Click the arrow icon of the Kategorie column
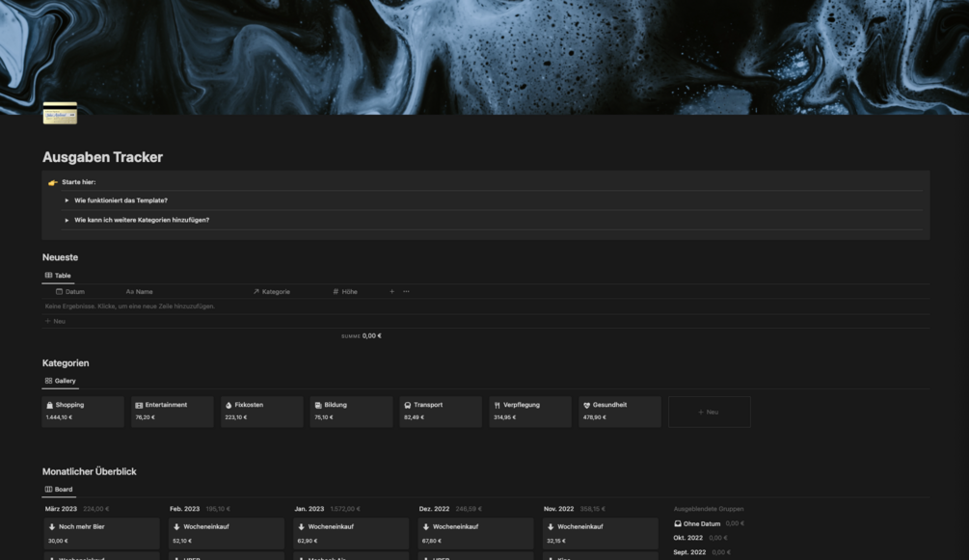This screenshot has height=560, width=969. (256, 291)
